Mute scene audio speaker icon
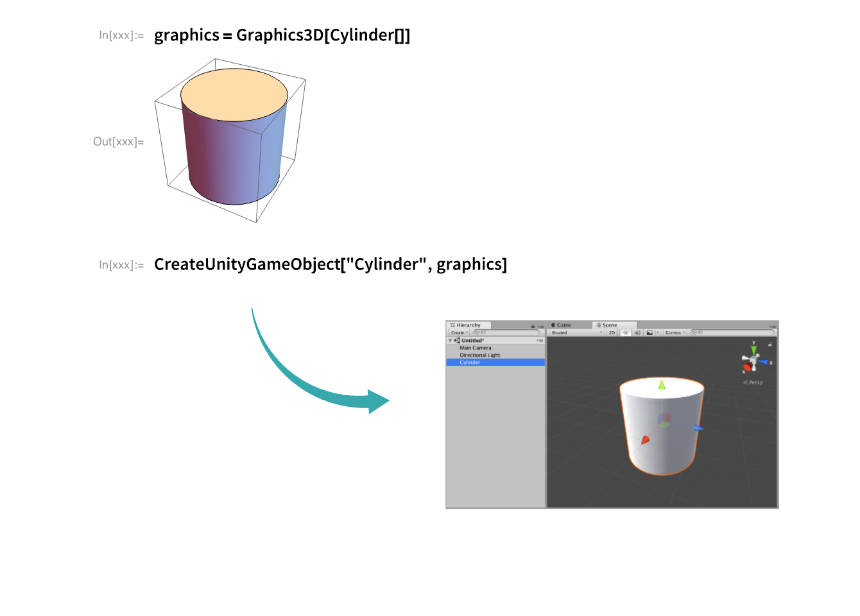The width and height of the screenshot is (860, 616). point(637,332)
